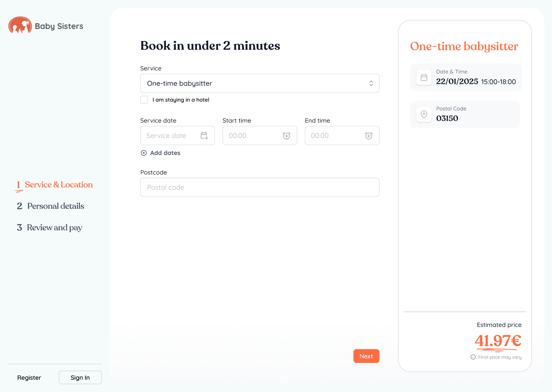
Task: Check the 'I am staying in a hotel' box
Action: click(144, 100)
